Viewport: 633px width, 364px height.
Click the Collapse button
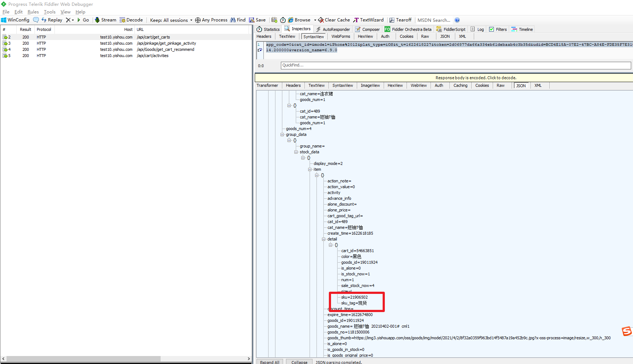tap(299, 362)
